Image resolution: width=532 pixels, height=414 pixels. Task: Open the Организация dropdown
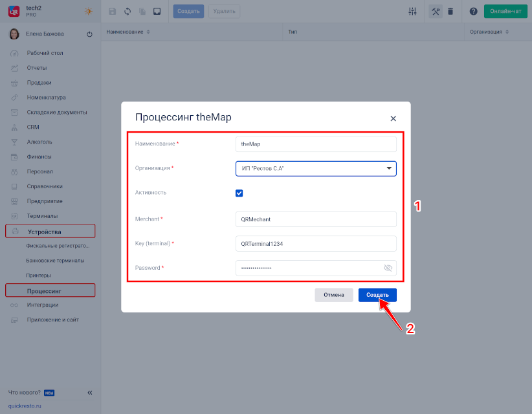[x=316, y=169]
